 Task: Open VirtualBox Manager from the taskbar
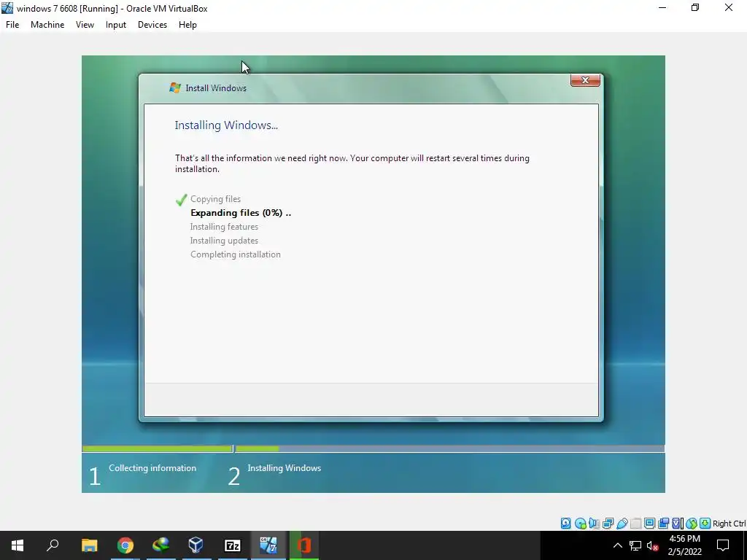(196, 545)
